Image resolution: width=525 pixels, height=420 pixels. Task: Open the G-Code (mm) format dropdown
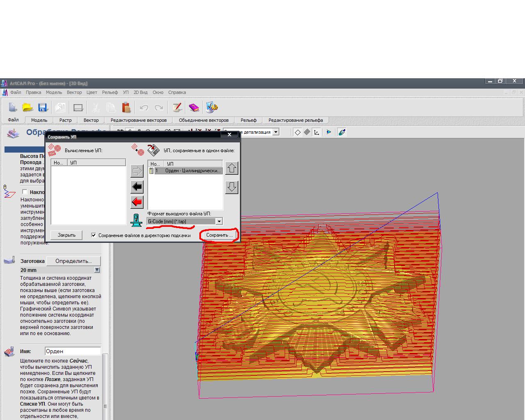point(219,221)
